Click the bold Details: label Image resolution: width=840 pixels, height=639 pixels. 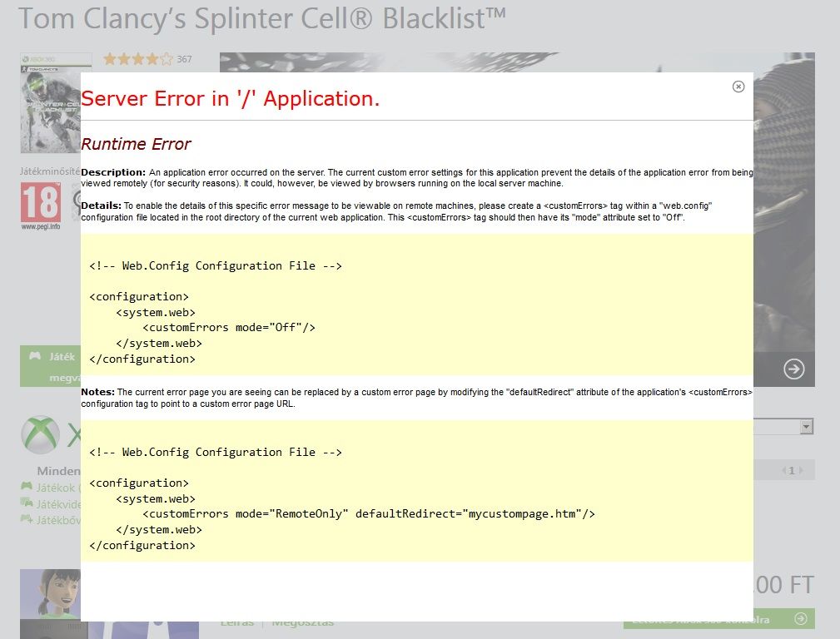pyautogui.click(x=102, y=206)
